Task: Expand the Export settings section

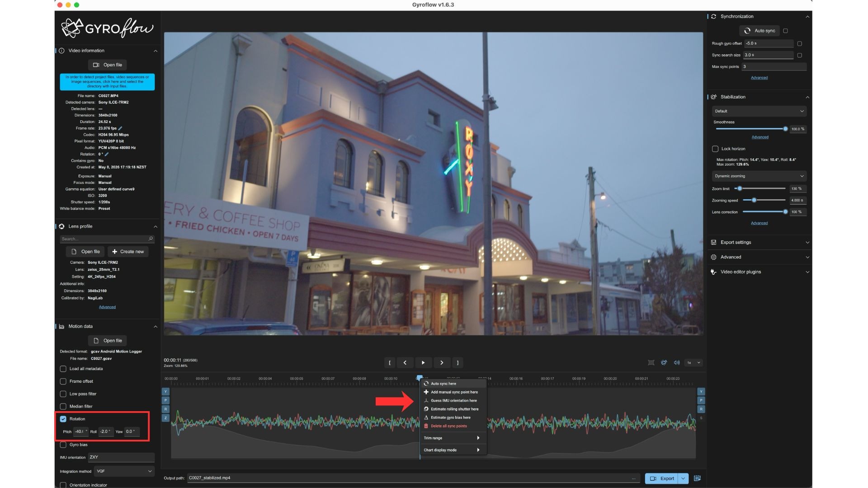Action: click(x=759, y=243)
